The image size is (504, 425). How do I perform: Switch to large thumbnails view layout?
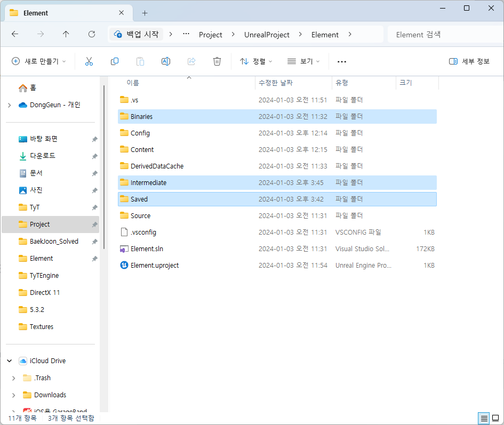pos(495,418)
